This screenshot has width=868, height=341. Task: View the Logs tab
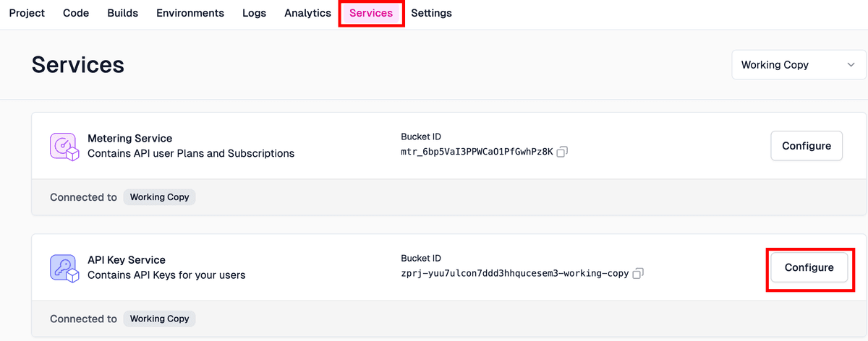[x=254, y=13]
